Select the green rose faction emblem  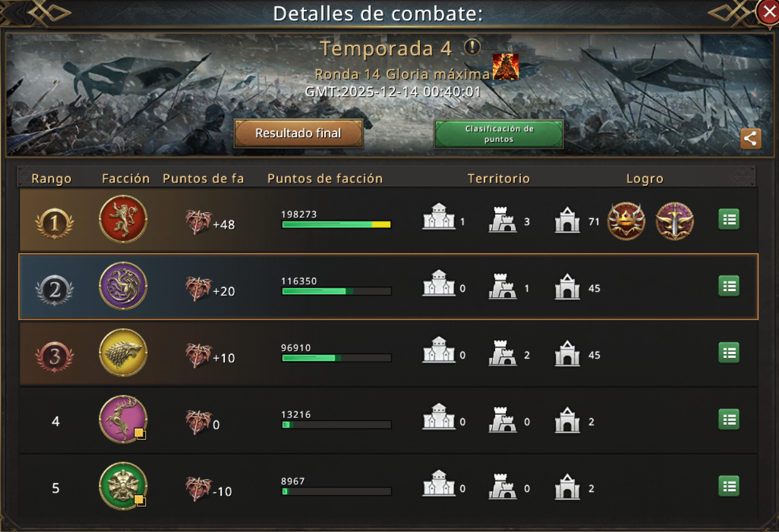pyautogui.click(x=123, y=486)
